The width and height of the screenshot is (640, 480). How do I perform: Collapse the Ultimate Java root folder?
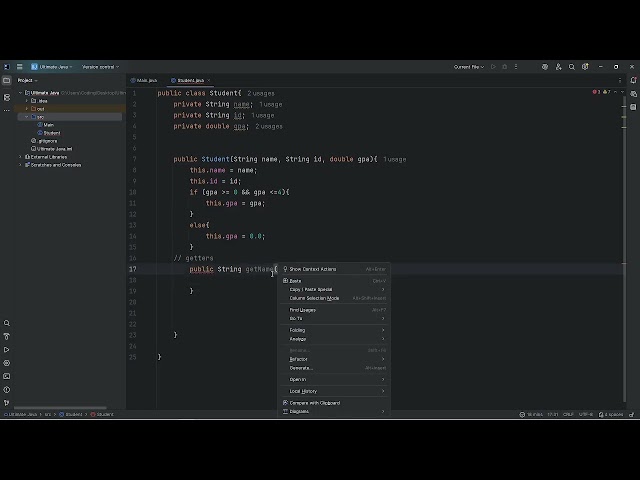(20, 93)
